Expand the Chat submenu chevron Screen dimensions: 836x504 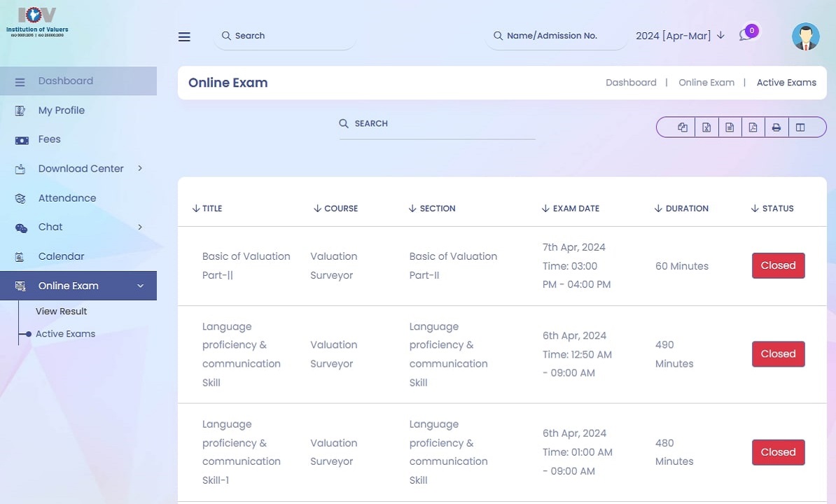[140, 227]
